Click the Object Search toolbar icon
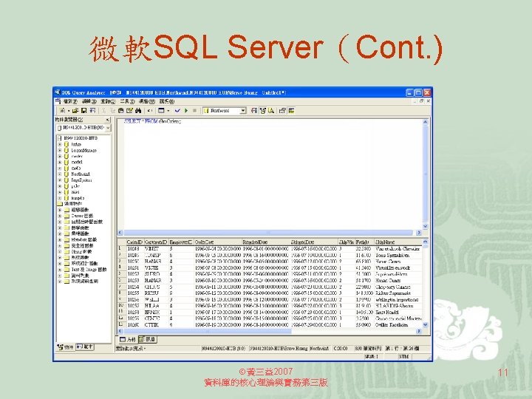 point(271,111)
